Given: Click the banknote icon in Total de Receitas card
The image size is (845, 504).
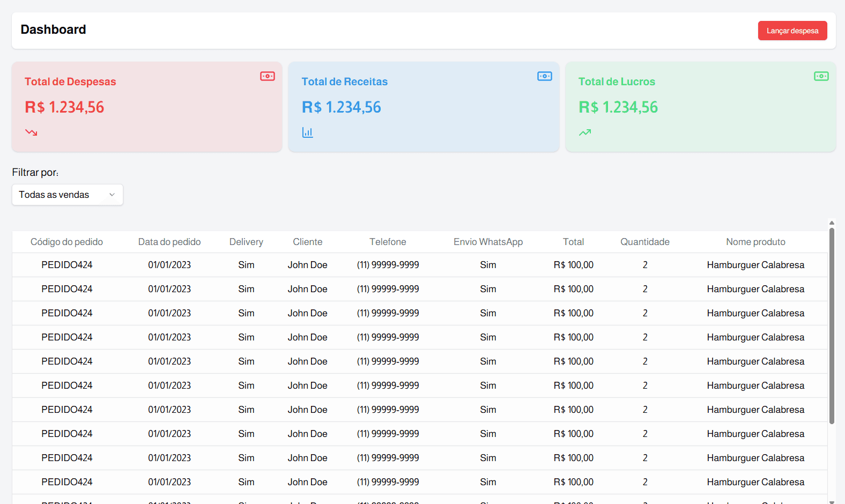Looking at the screenshot, I should (545, 76).
